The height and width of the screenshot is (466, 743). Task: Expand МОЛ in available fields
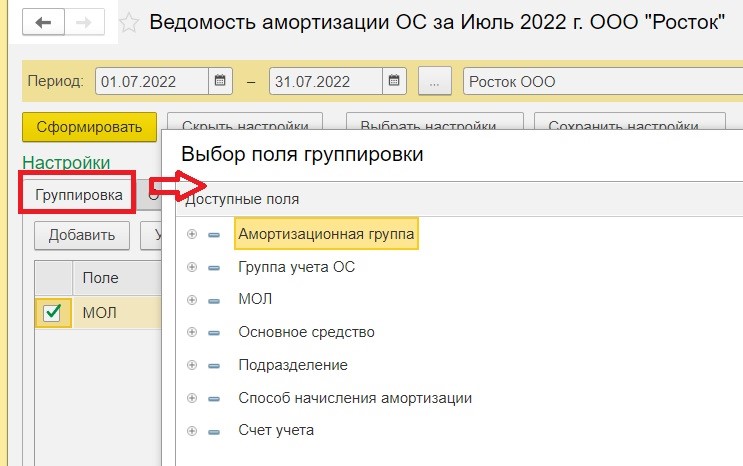tap(192, 300)
